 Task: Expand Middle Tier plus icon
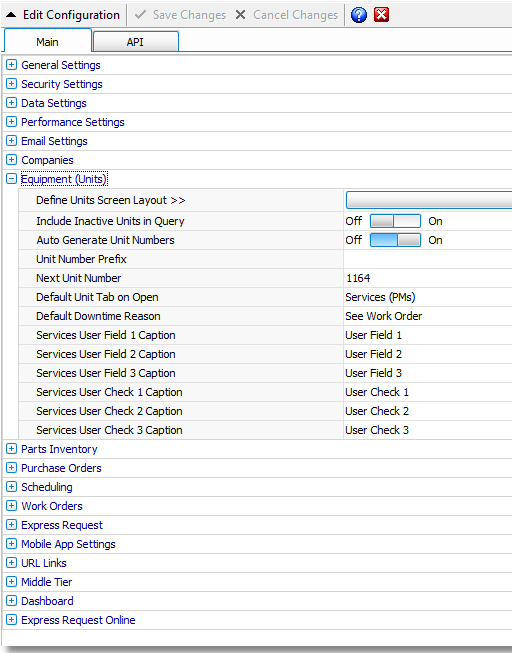click(x=12, y=582)
